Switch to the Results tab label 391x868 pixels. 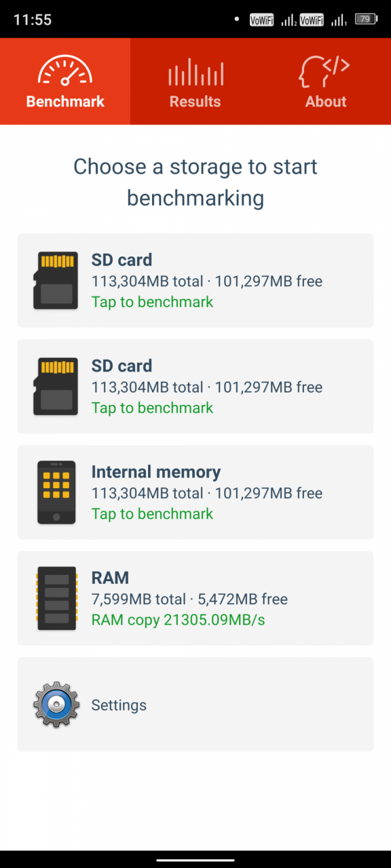(x=195, y=102)
